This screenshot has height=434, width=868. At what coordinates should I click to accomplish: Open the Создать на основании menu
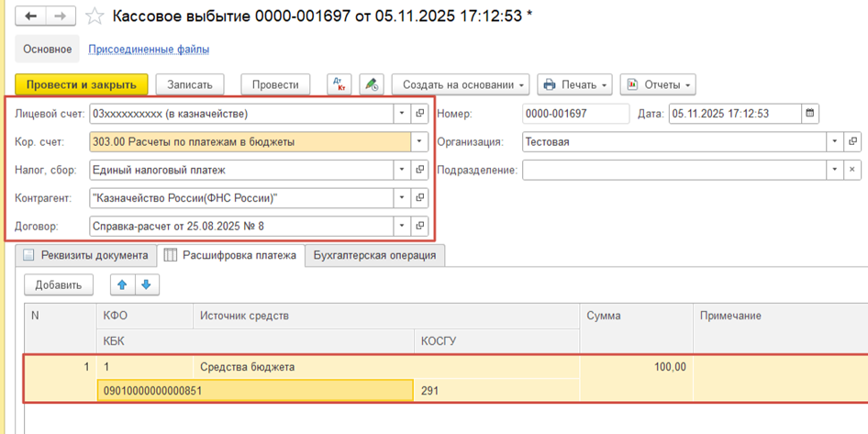(x=461, y=84)
